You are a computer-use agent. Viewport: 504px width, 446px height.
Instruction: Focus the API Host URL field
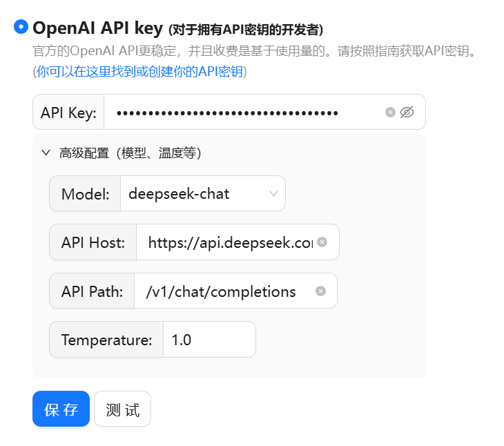click(x=224, y=242)
